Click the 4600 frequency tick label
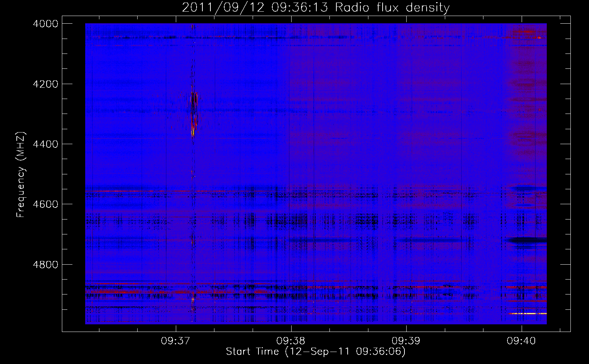Screen dimensions: 589x364 tap(46, 204)
